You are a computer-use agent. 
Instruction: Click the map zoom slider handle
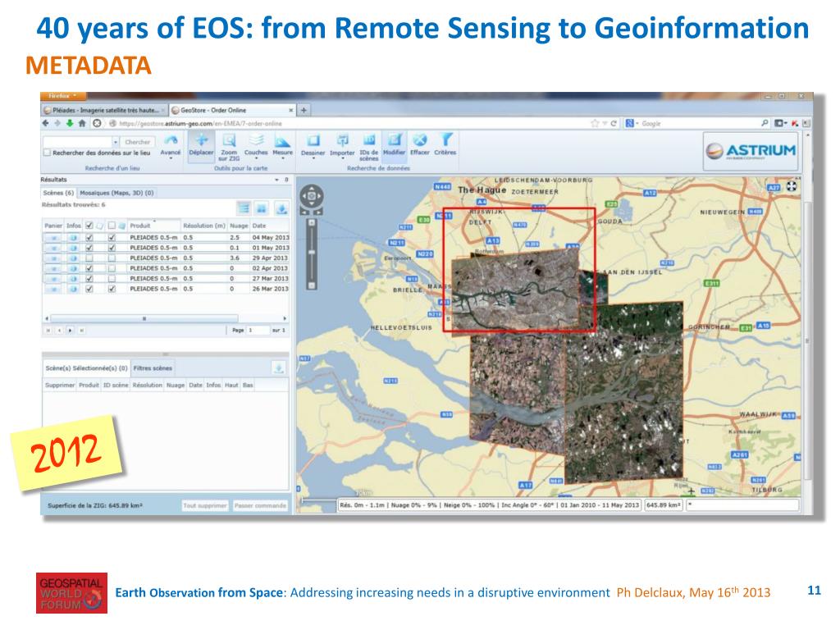coord(311,252)
